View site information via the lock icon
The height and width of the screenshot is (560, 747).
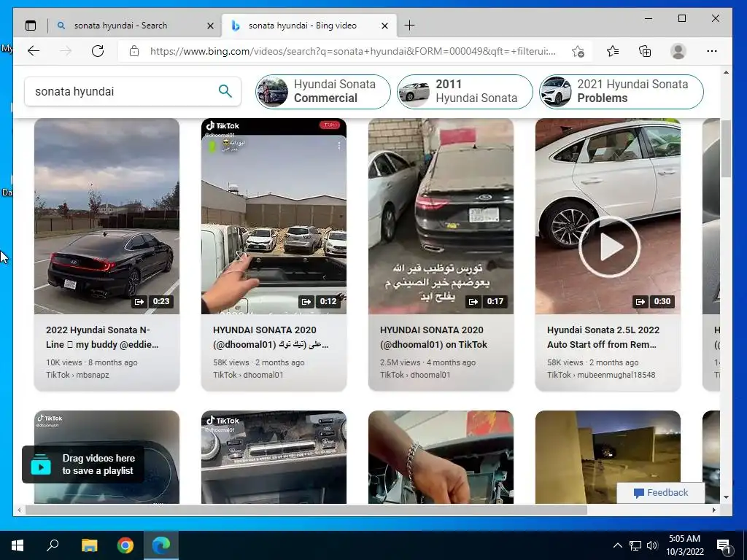pos(134,51)
